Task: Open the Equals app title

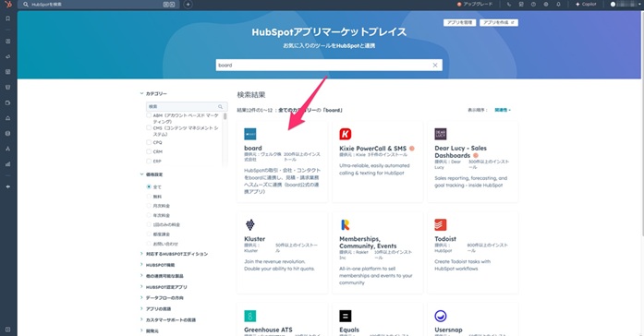Action: [349, 330]
